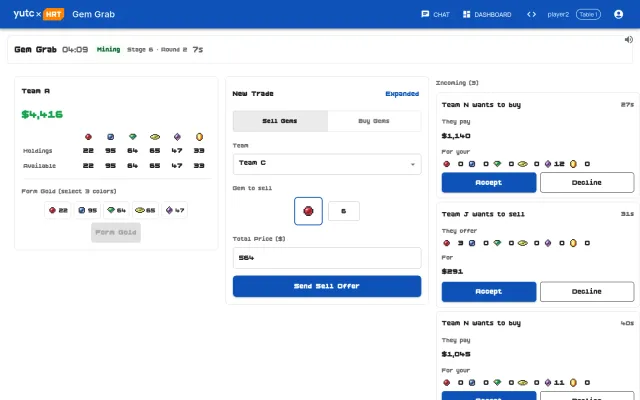640x400 pixels.
Task: Click the purple gem header in holdings table
Action: (x=177, y=137)
